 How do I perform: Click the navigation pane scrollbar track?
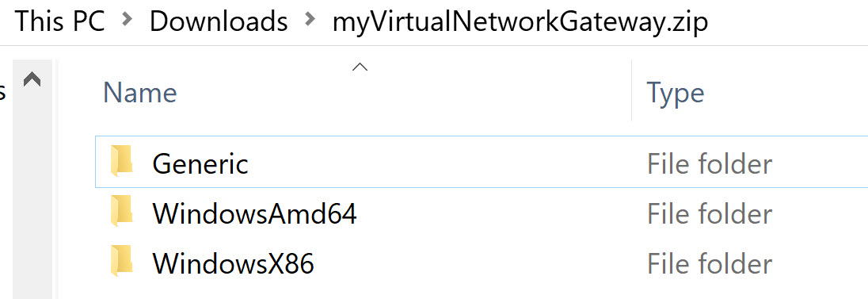[32, 194]
